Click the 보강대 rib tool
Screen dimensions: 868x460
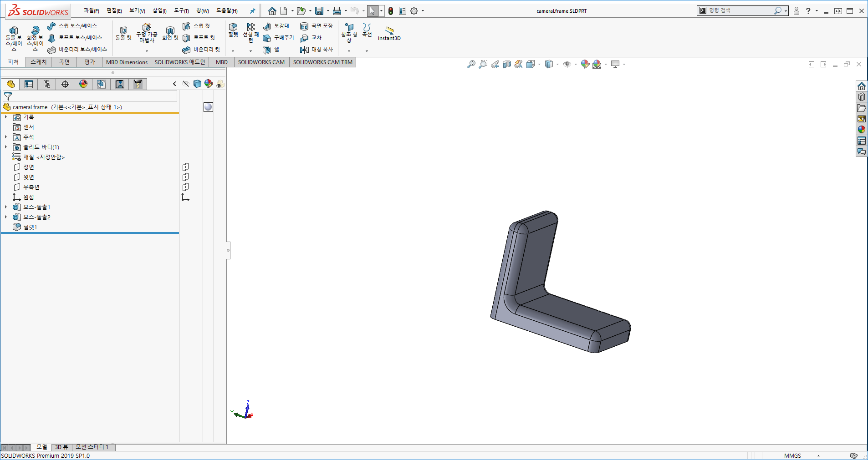pyautogui.click(x=276, y=26)
